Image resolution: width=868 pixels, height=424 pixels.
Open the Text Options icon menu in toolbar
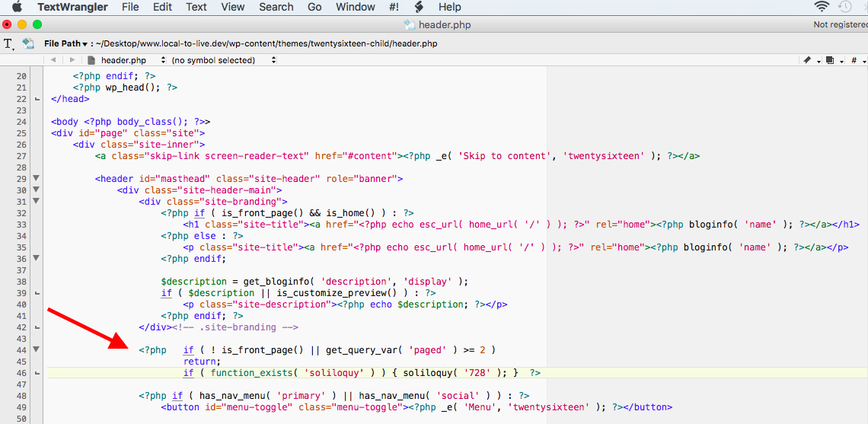[x=10, y=43]
